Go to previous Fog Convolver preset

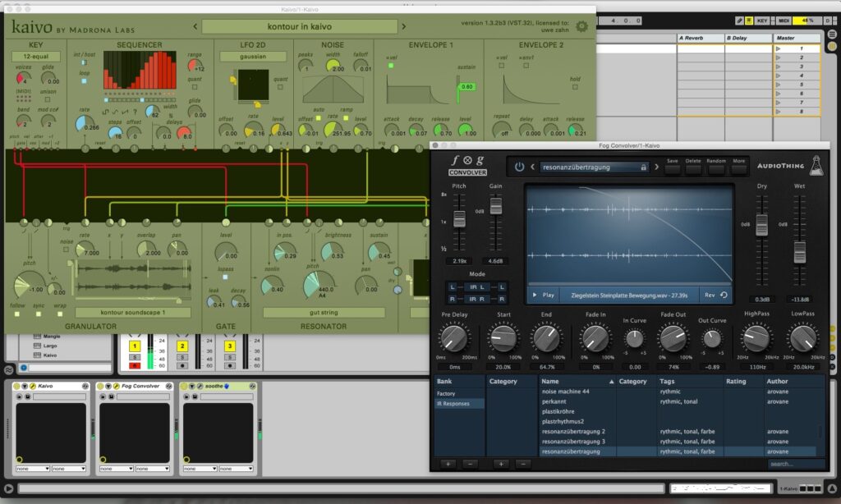[x=532, y=167]
